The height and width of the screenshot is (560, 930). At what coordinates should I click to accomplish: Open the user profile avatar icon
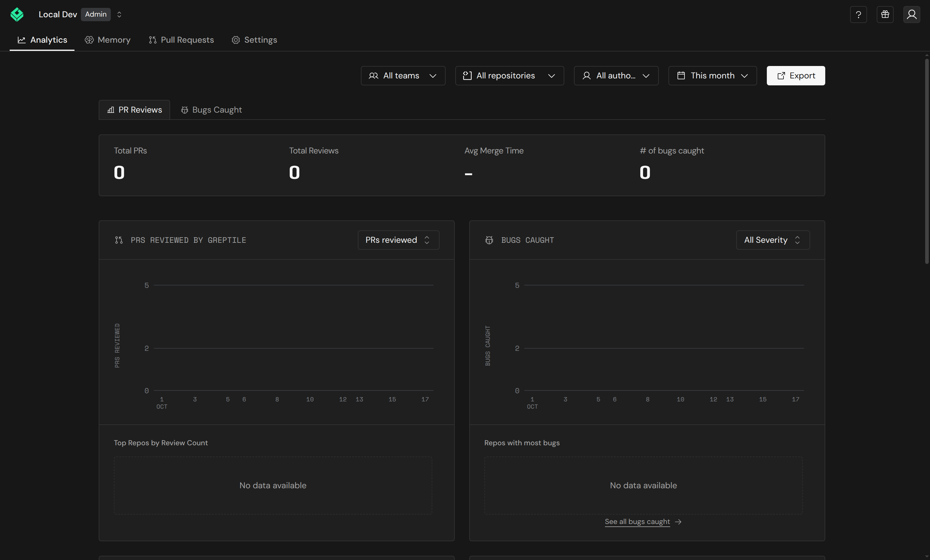(x=912, y=14)
